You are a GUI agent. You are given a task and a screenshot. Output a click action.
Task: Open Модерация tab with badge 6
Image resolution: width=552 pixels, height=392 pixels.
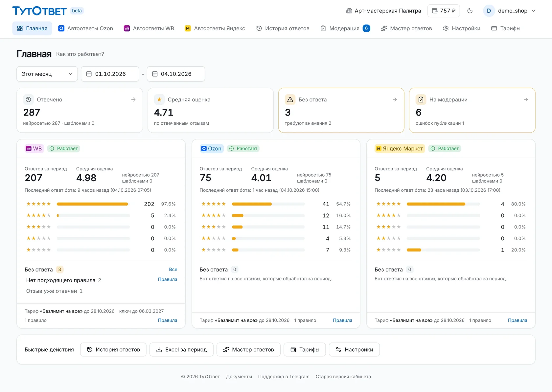click(x=345, y=29)
